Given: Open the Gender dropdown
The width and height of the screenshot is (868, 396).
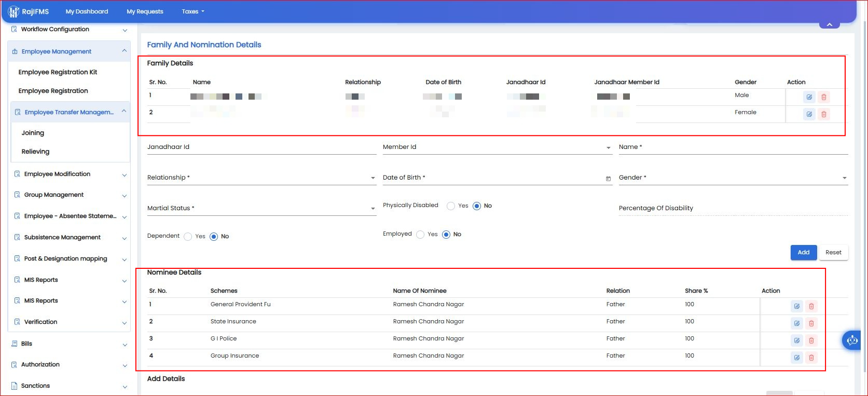Looking at the screenshot, I should pyautogui.click(x=733, y=178).
